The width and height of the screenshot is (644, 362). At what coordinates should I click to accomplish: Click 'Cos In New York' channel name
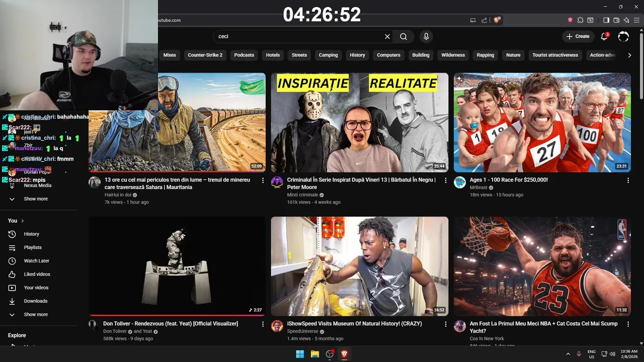pos(487,339)
